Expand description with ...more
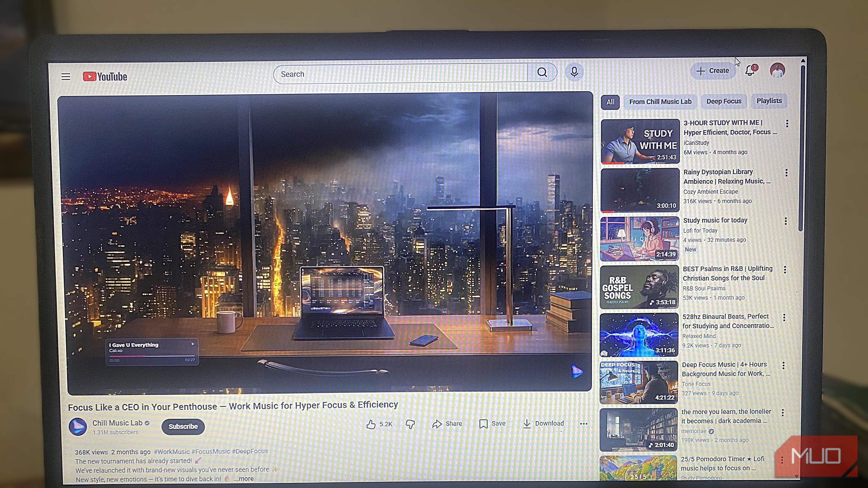Image resolution: width=868 pixels, height=488 pixels. [244, 479]
